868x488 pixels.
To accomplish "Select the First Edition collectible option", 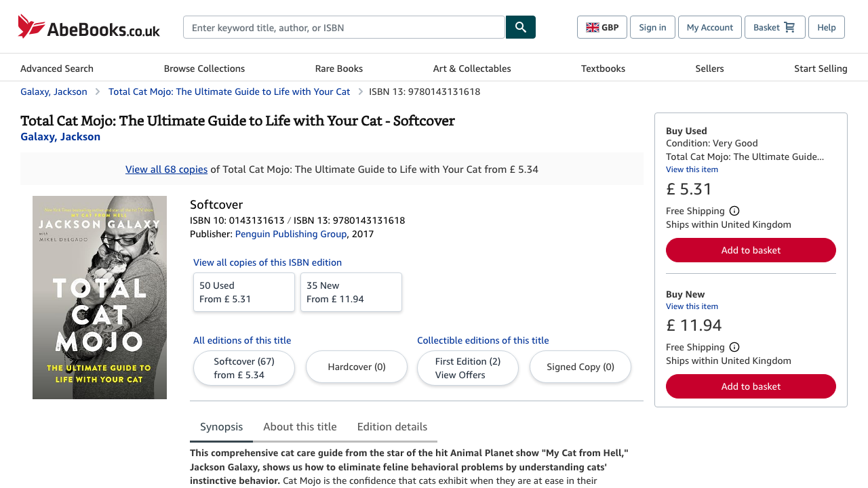I will tap(467, 368).
